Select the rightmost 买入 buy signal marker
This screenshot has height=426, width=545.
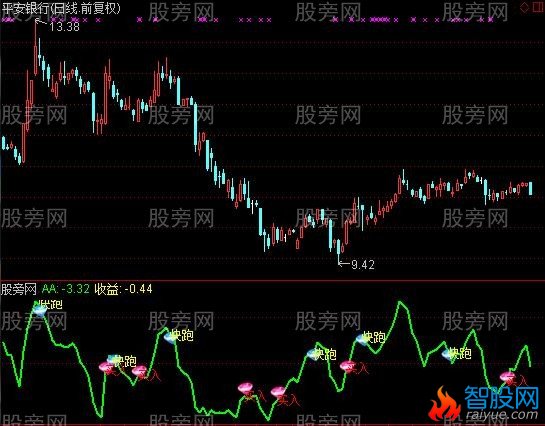click(x=507, y=377)
